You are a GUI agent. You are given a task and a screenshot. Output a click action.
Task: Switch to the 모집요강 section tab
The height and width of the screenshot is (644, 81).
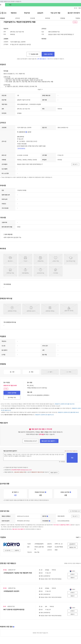click(3, 18)
